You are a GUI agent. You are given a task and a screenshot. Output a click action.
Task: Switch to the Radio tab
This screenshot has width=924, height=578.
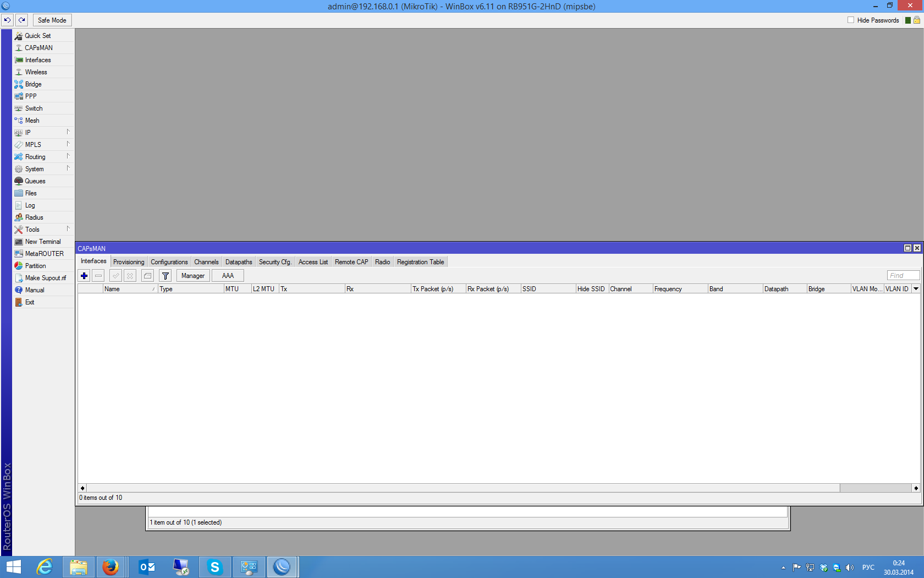point(383,262)
